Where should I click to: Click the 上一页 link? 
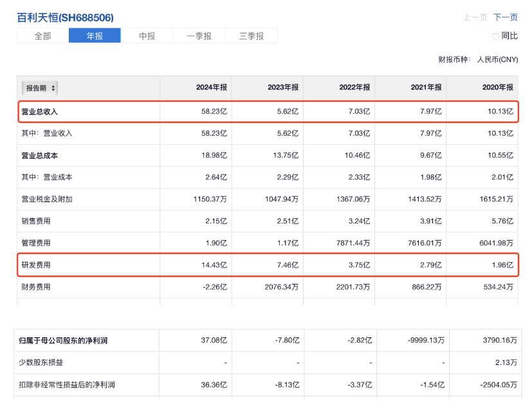(x=475, y=17)
